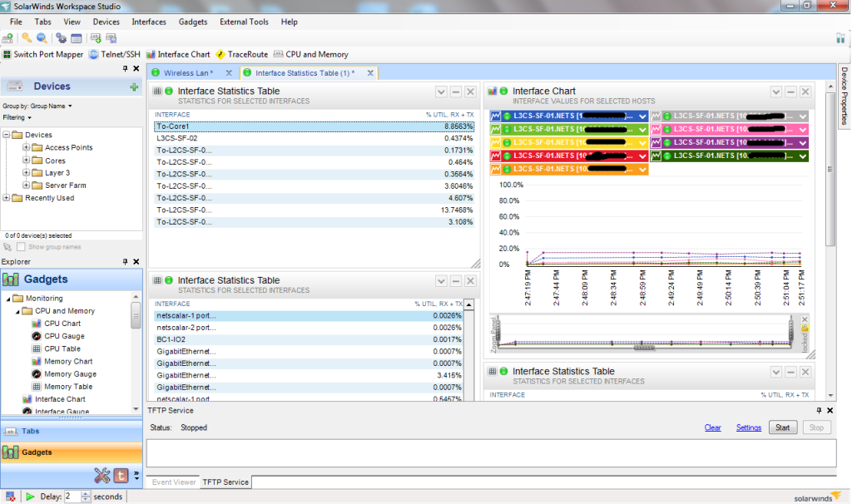Show the Tabs navigation pane
This screenshot has height=504, width=852.
pos(72,431)
